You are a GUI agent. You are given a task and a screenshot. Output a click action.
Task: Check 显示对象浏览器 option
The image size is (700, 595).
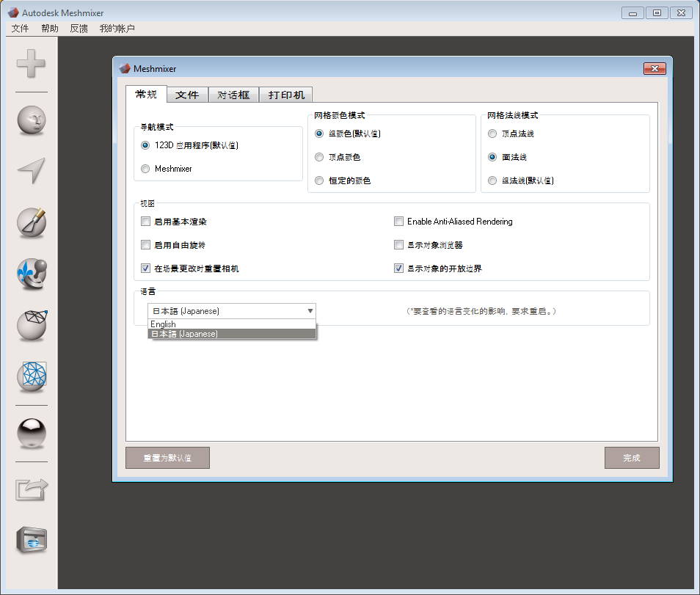pos(398,244)
